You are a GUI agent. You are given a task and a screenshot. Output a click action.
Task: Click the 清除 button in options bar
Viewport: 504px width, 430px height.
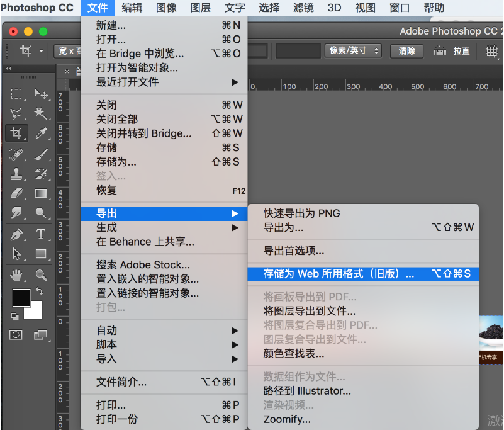click(x=406, y=51)
